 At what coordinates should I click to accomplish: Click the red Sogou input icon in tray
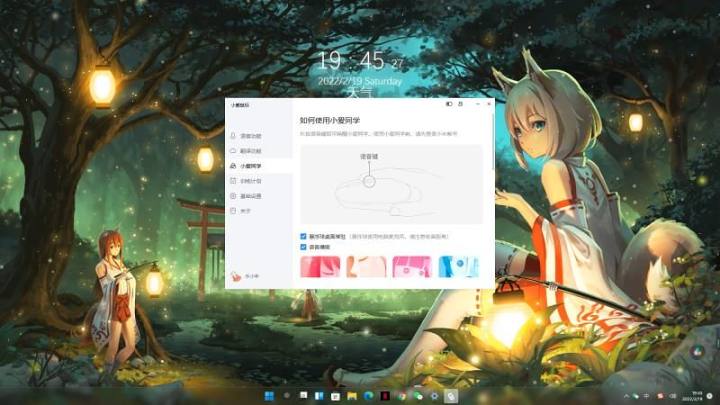660,396
